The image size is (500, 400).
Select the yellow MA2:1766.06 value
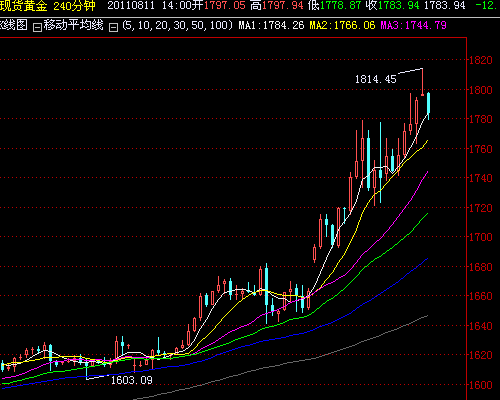(x=342, y=25)
